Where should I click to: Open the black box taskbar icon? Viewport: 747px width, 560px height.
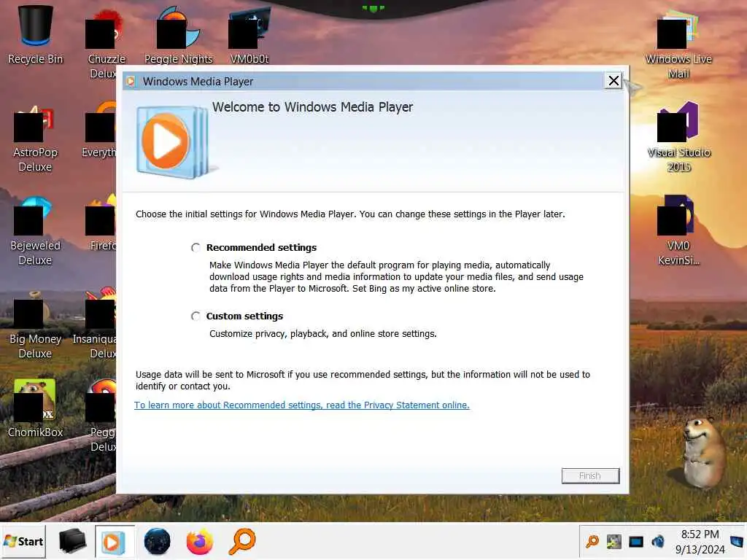point(72,542)
